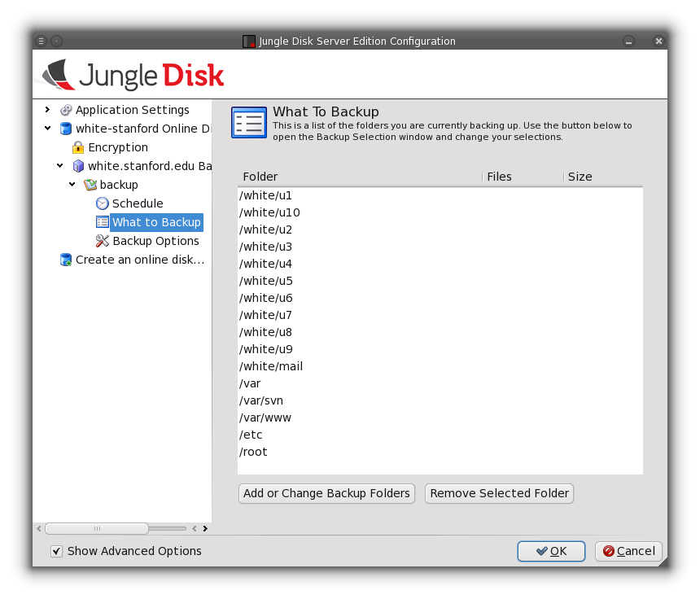Click the Backup Options tools icon
The width and height of the screenshot is (700, 599).
coord(103,241)
